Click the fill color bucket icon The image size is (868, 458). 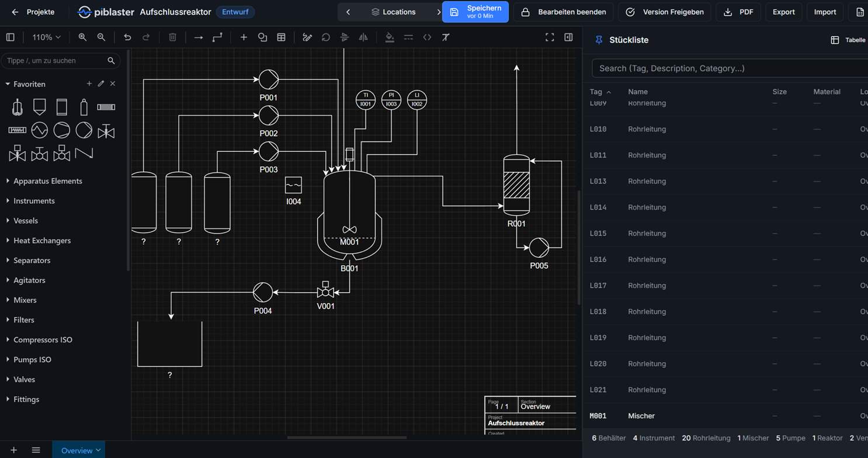[x=390, y=37]
